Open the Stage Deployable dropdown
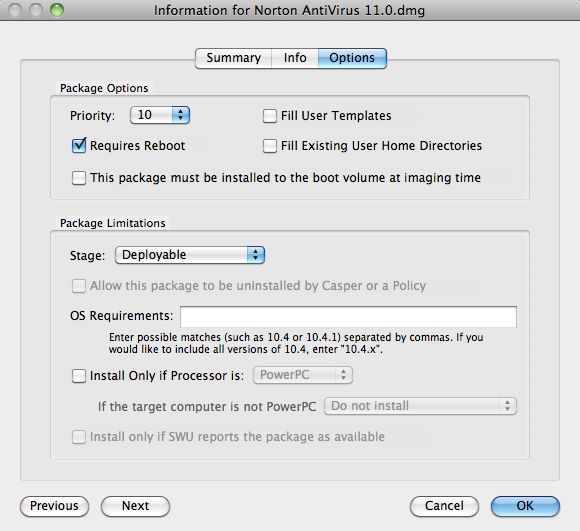580x531 pixels. [x=190, y=255]
